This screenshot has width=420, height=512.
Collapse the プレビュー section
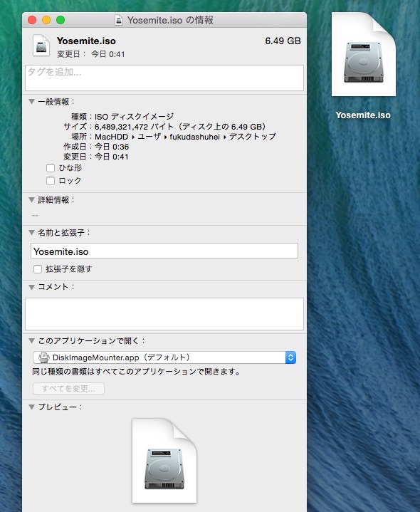point(31,407)
